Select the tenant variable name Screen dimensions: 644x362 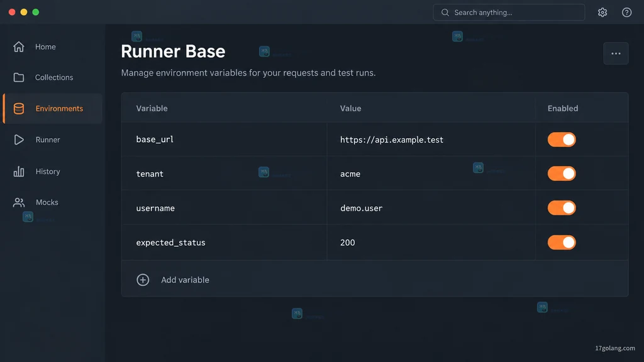pyautogui.click(x=150, y=174)
